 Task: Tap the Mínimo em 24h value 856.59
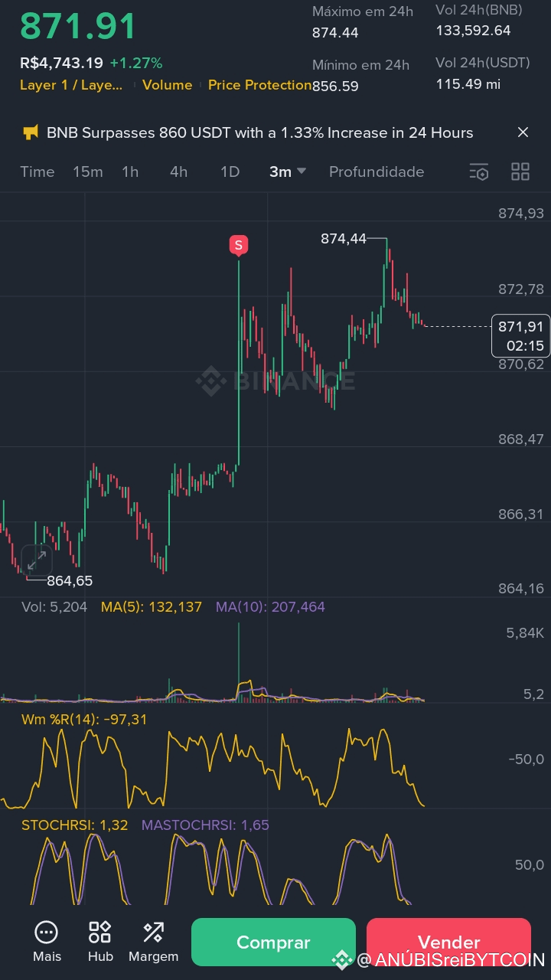(335, 87)
